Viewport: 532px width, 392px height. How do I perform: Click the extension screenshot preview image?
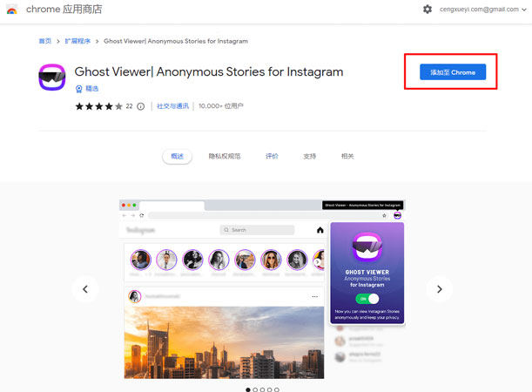click(262, 289)
